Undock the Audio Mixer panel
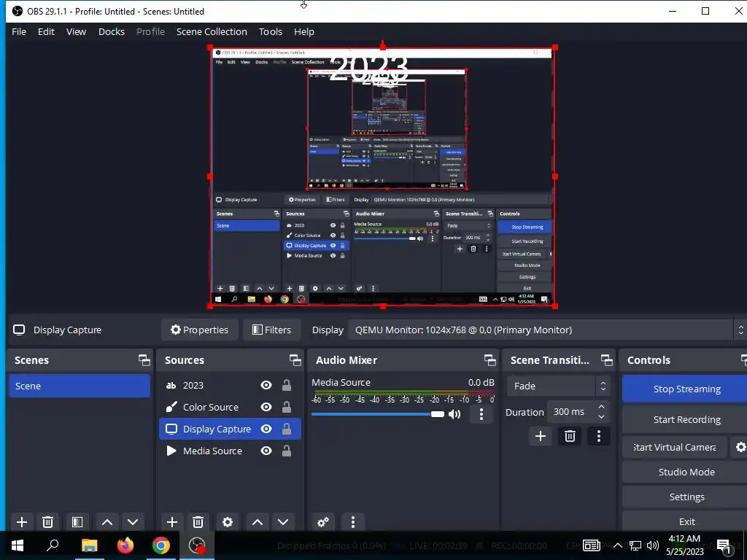 [x=489, y=360]
